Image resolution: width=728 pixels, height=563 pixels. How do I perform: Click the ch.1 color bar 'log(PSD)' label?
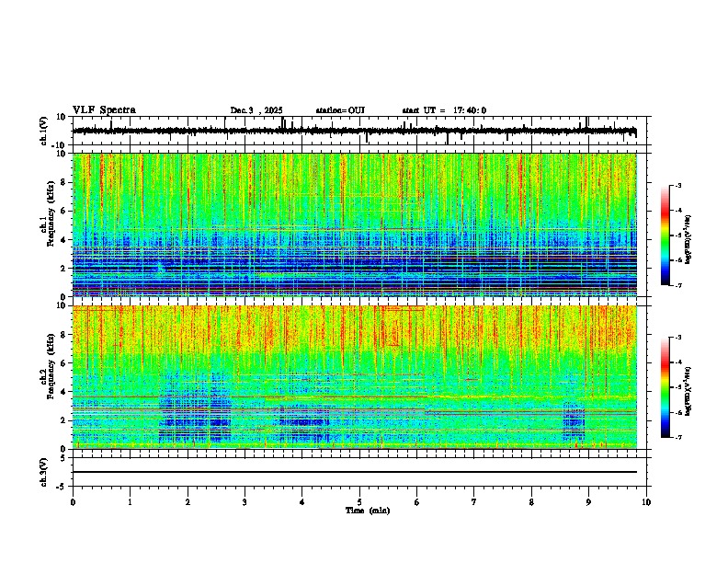(688, 240)
